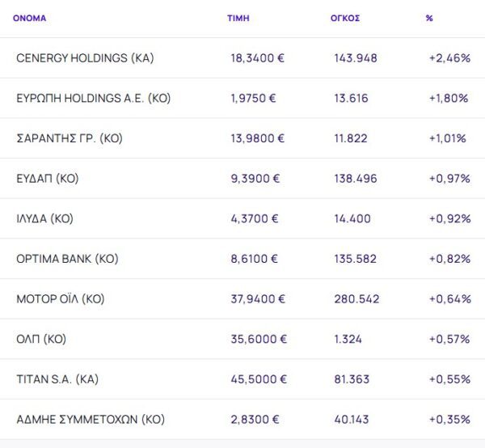The width and height of the screenshot is (485, 448).
Task: Sort table by ΟΝΟΜΑ column header
Action: tap(29, 19)
